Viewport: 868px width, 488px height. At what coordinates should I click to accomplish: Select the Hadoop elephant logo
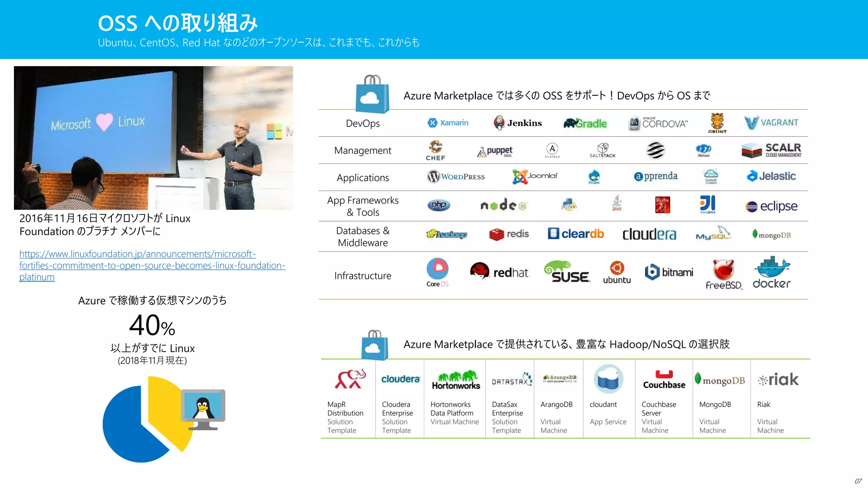click(x=447, y=234)
